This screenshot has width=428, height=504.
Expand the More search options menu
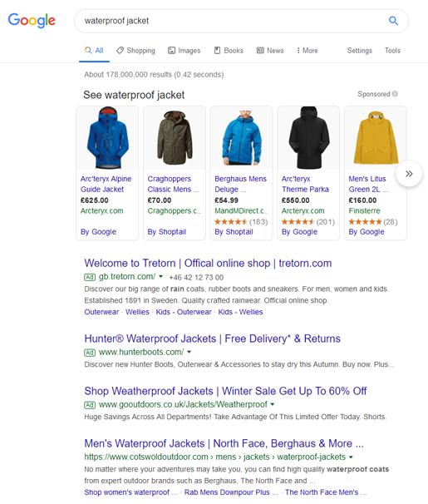307,51
